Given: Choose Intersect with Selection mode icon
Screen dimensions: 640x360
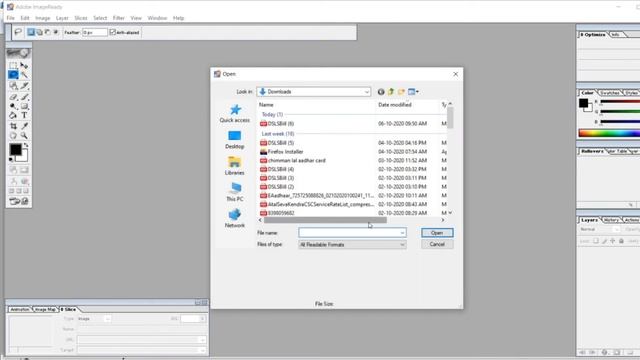Looking at the screenshot, I should point(56,32).
